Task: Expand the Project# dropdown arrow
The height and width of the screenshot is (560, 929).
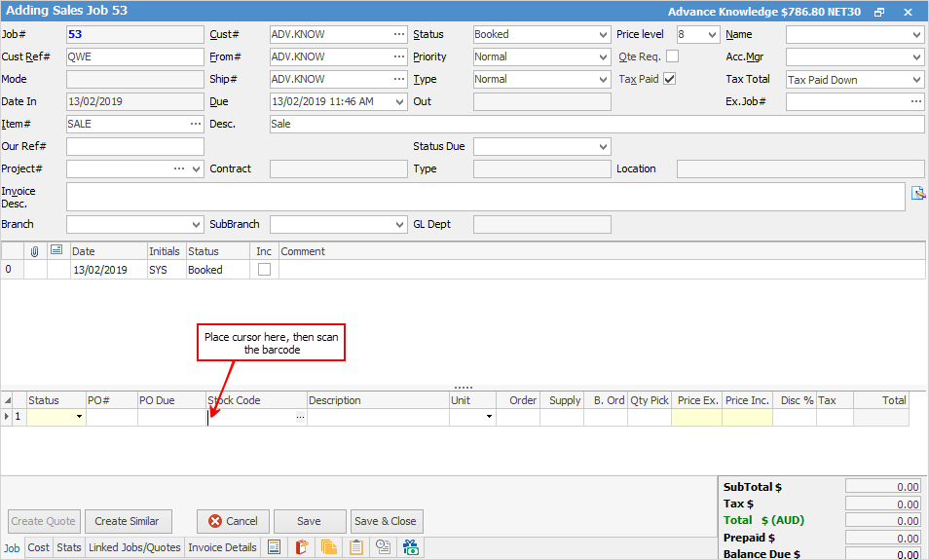Action: [196, 168]
